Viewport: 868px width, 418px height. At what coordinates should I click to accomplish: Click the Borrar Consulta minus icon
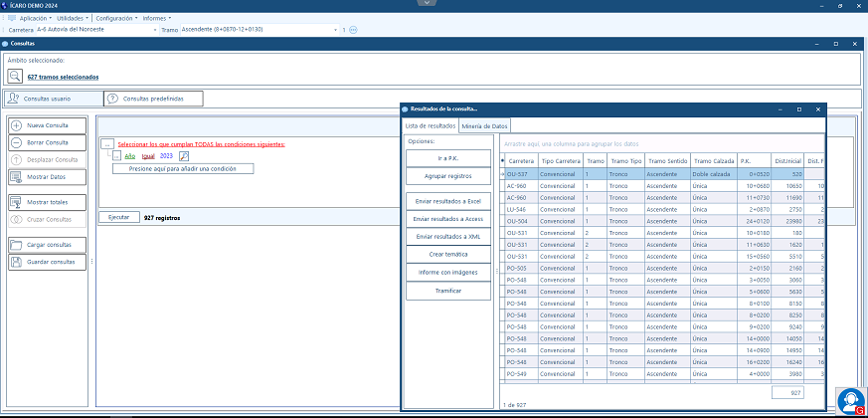[16, 142]
